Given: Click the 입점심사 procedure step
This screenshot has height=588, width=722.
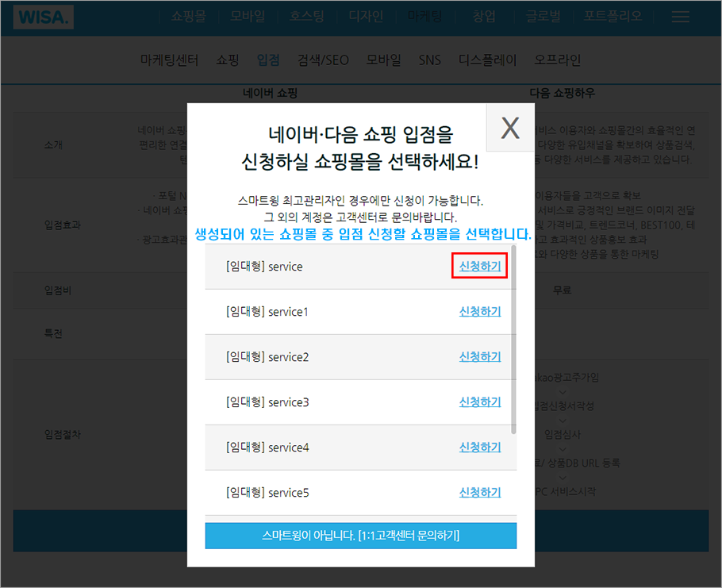Looking at the screenshot, I should point(563,434).
